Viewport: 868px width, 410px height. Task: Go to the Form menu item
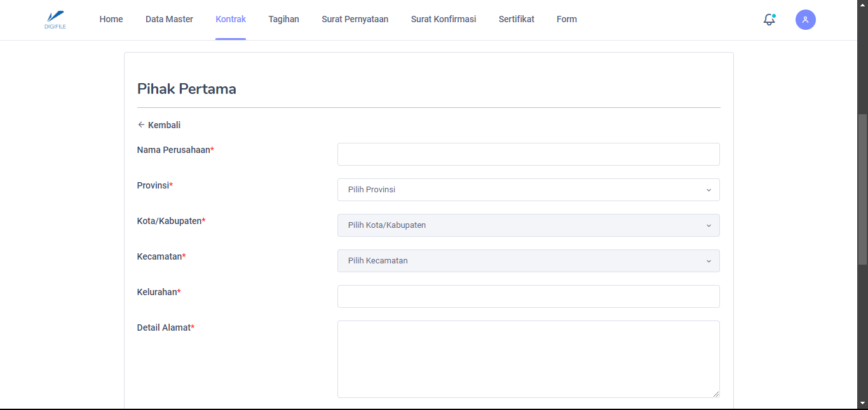click(x=566, y=19)
